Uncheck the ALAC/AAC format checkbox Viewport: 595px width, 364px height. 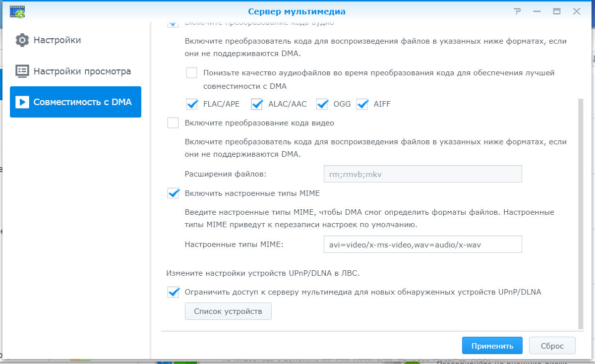click(x=257, y=104)
